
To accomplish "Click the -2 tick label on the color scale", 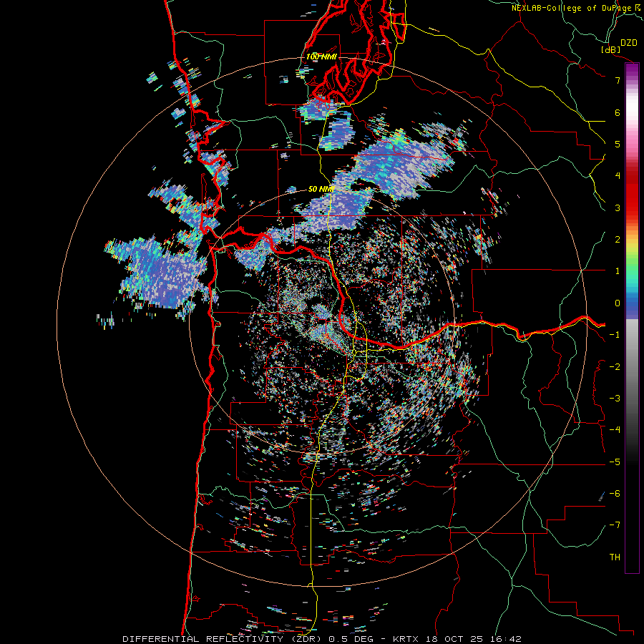I will point(615,367).
